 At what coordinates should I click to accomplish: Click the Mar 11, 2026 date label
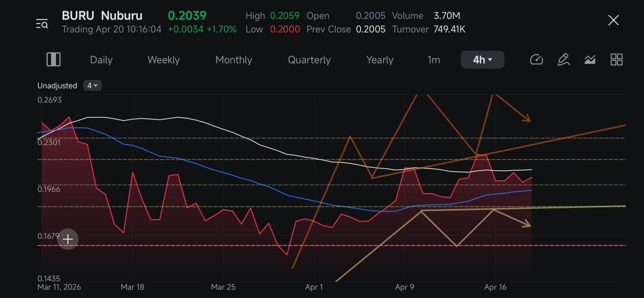(59, 287)
